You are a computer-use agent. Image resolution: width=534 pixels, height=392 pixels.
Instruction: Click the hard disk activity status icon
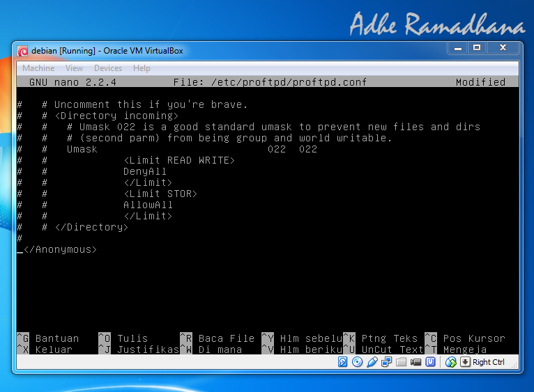point(342,362)
